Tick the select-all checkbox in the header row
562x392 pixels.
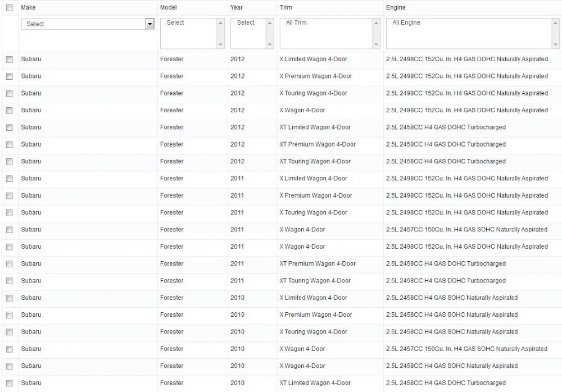(10, 7)
